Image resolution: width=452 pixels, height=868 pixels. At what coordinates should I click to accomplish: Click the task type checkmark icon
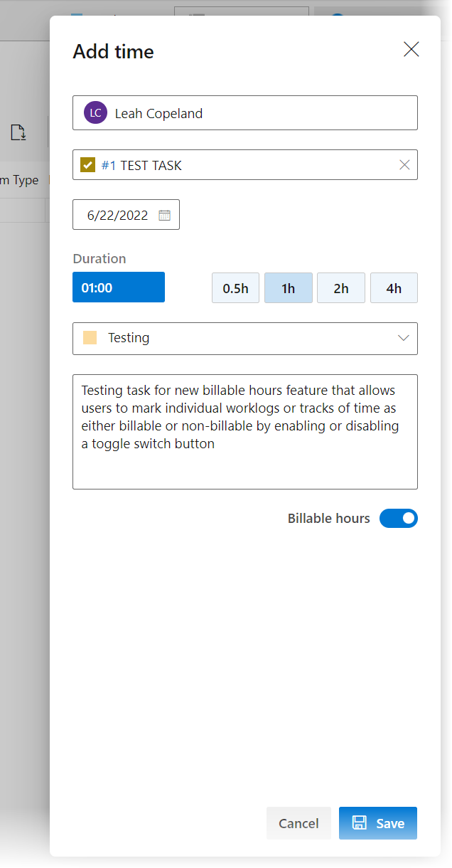coord(88,165)
